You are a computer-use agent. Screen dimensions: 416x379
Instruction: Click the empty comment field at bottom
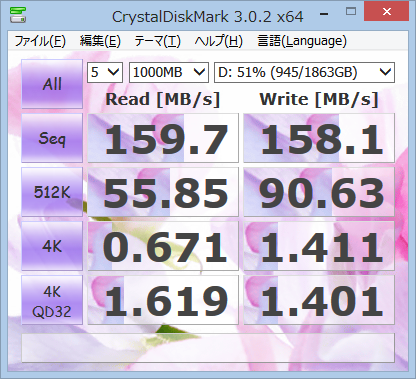pyautogui.click(x=208, y=348)
